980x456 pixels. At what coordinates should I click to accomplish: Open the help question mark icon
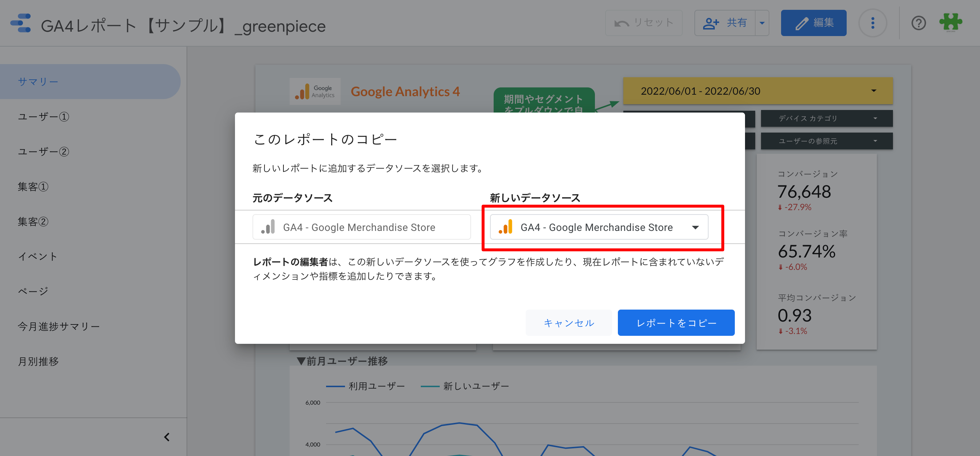(918, 23)
